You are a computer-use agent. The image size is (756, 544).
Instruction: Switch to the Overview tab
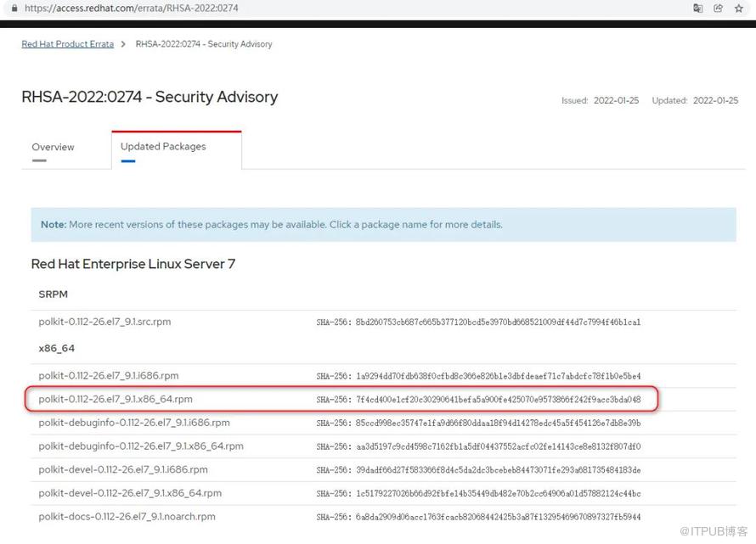pos(53,147)
